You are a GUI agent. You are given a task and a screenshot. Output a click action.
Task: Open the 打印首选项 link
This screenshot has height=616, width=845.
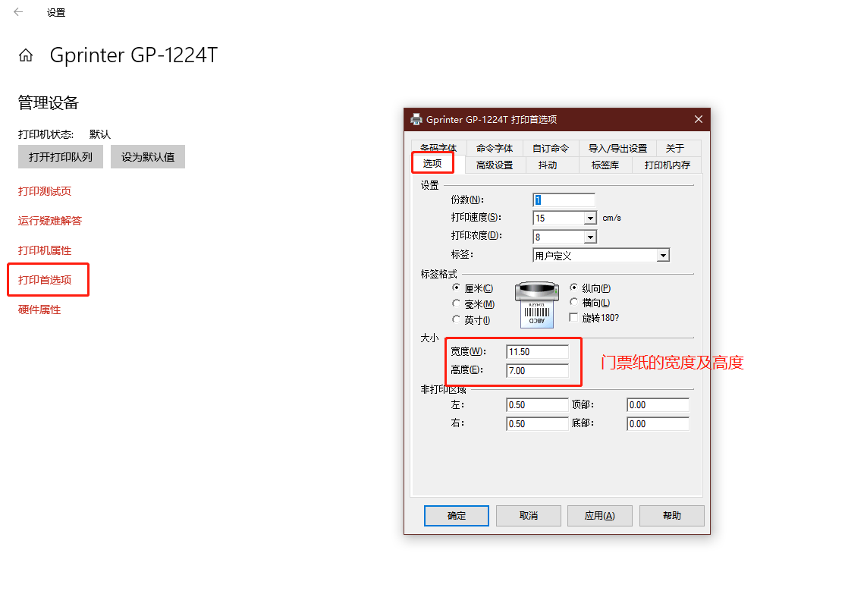pyautogui.click(x=45, y=280)
